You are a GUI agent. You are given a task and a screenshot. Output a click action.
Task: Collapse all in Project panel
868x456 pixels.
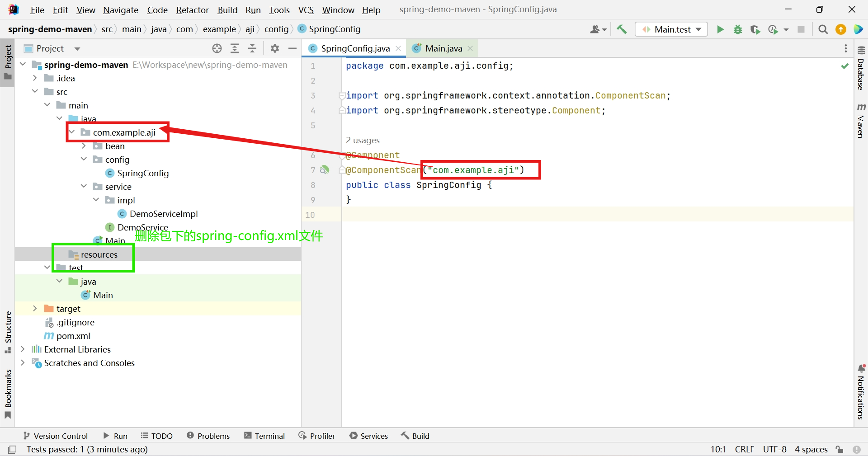[252, 48]
